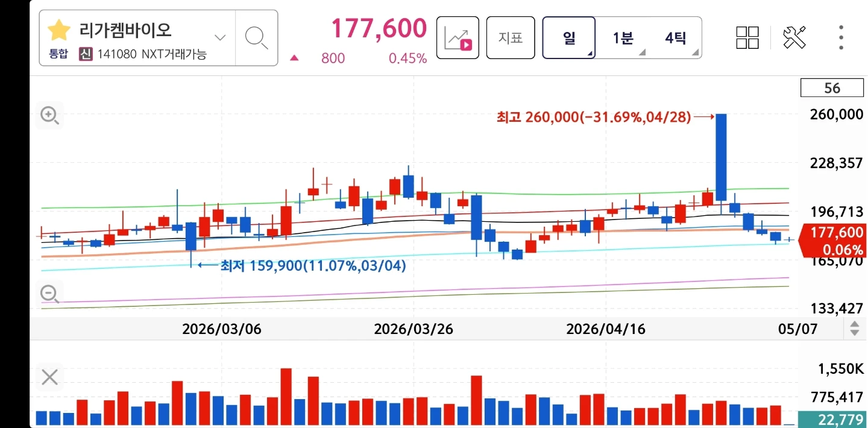
Task: Select the 일 daily chart tab
Action: coord(569,37)
